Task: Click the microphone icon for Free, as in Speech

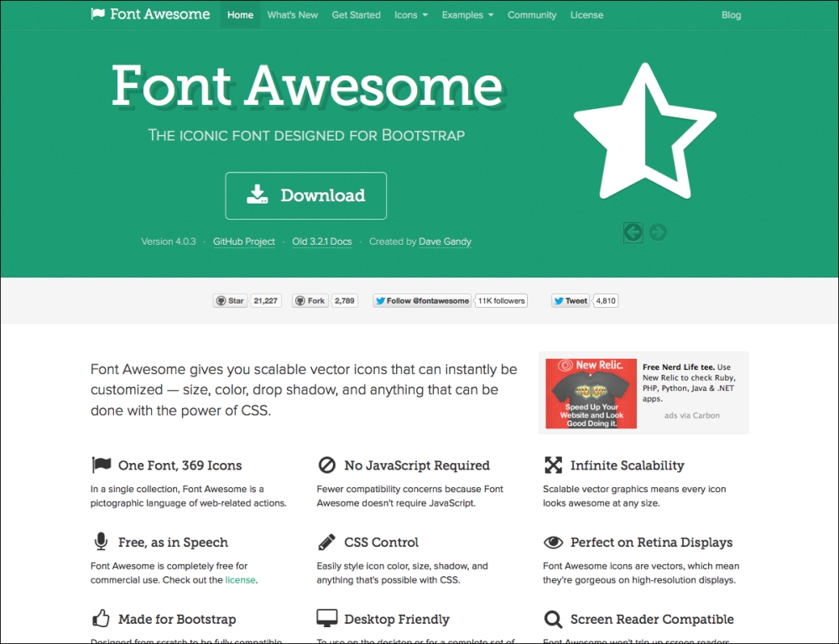Action: [x=101, y=541]
